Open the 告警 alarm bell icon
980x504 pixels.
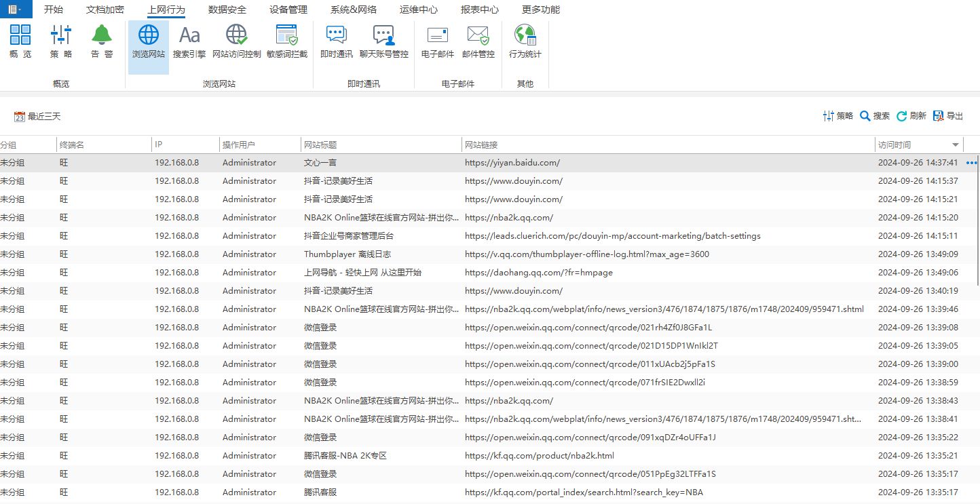[x=102, y=41]
